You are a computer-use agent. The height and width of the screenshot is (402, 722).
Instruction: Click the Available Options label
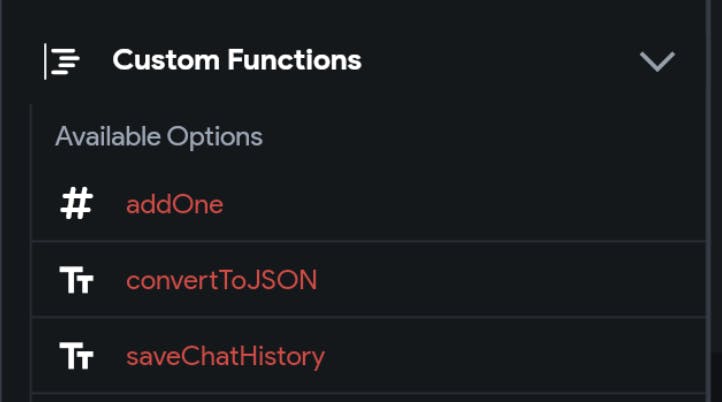click(159, 136)
